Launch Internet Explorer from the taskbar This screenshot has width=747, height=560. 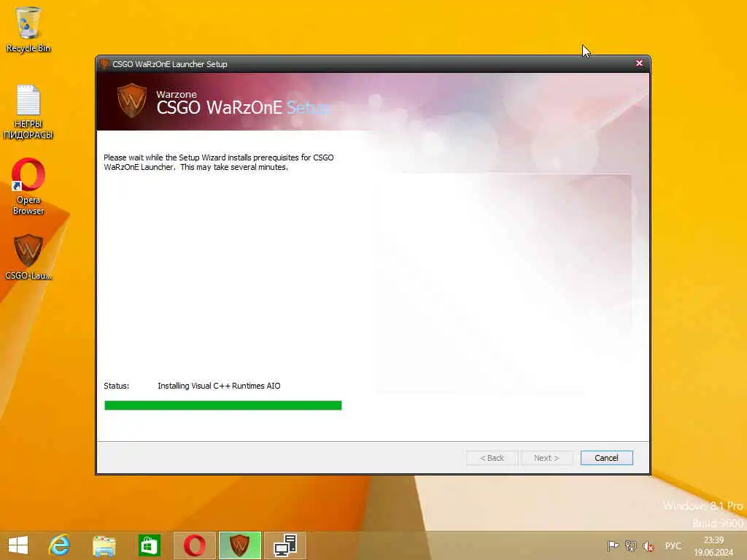point(60,545)
